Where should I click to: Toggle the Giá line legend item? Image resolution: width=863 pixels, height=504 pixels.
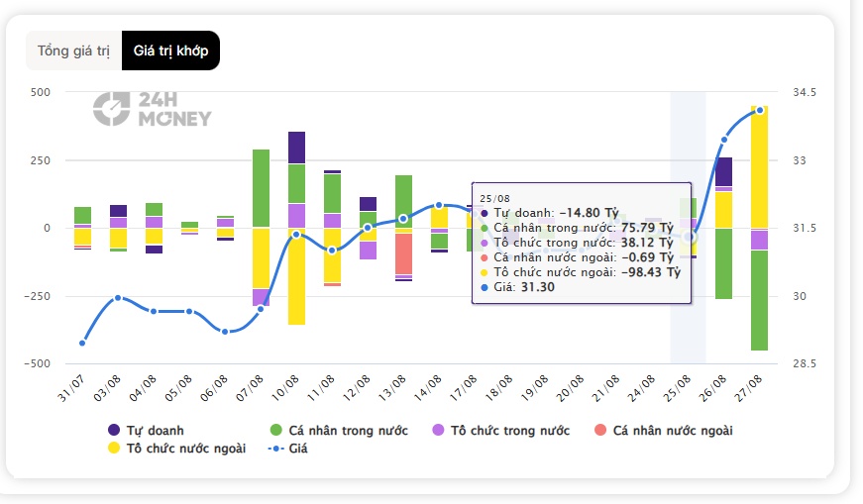coord(288,449)
